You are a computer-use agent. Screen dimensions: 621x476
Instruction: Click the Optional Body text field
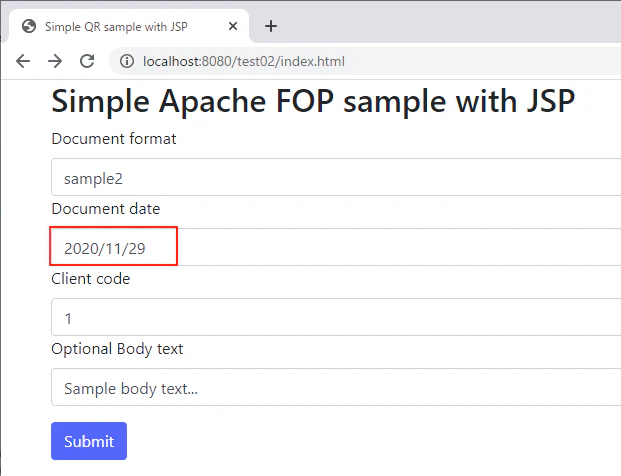click(x=336, y=387)
